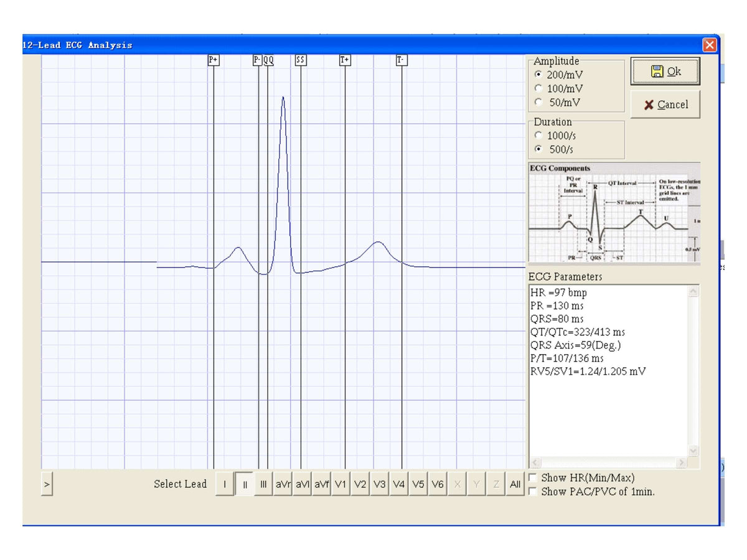Image resolution: width=747 pixels, height=560 pixels.
Task: Select lead aVl
Action: [302, 484]
